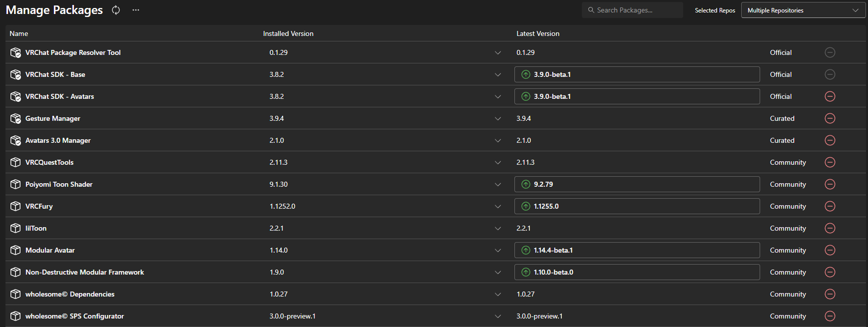Screen dimensions: 868x327
Task: Remove VRCQuestTools package
Action: pos(830,162)
